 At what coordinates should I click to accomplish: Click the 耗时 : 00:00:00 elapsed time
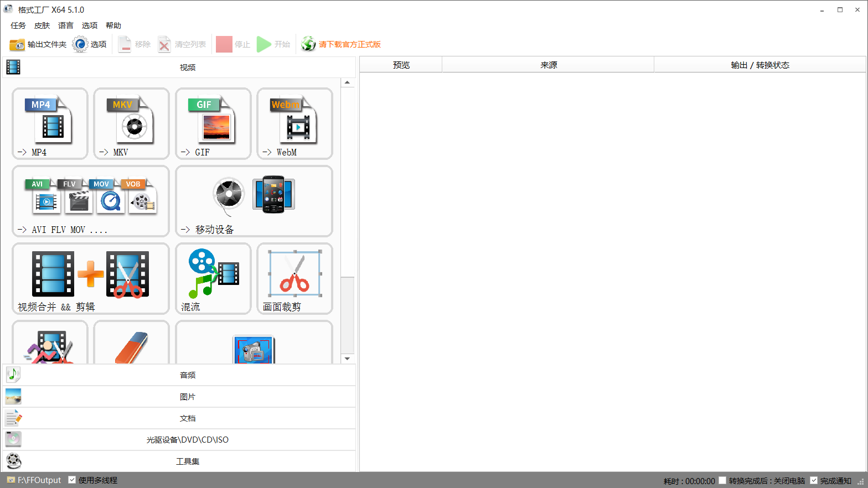click(689, 481)
